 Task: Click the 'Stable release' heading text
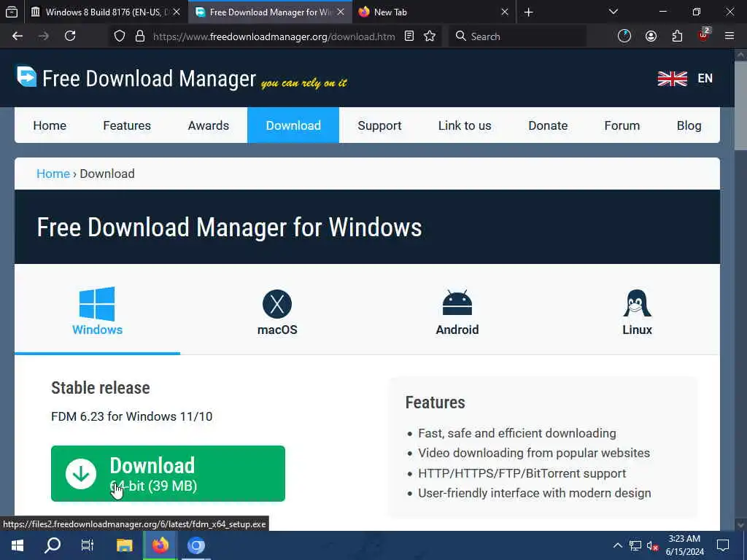[101, 388]
